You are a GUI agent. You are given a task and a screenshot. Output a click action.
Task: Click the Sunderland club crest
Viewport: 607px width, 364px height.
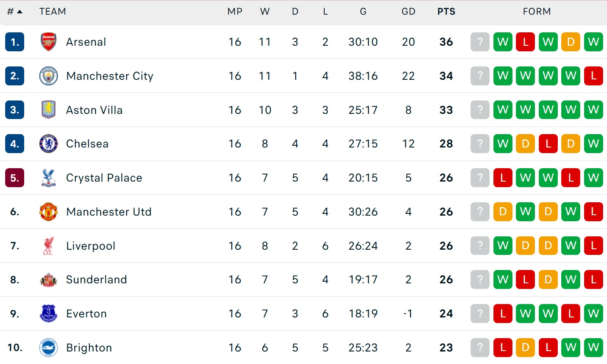click(48, 280)
